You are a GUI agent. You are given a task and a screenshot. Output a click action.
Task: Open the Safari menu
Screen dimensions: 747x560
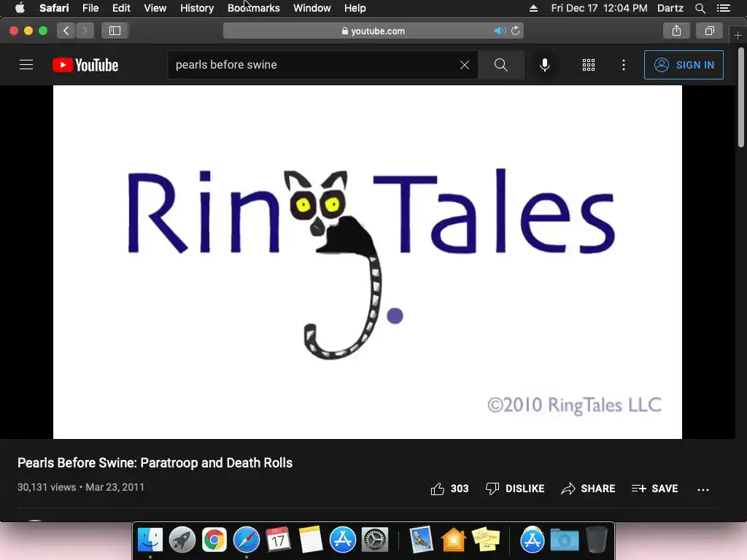point(54,8)
